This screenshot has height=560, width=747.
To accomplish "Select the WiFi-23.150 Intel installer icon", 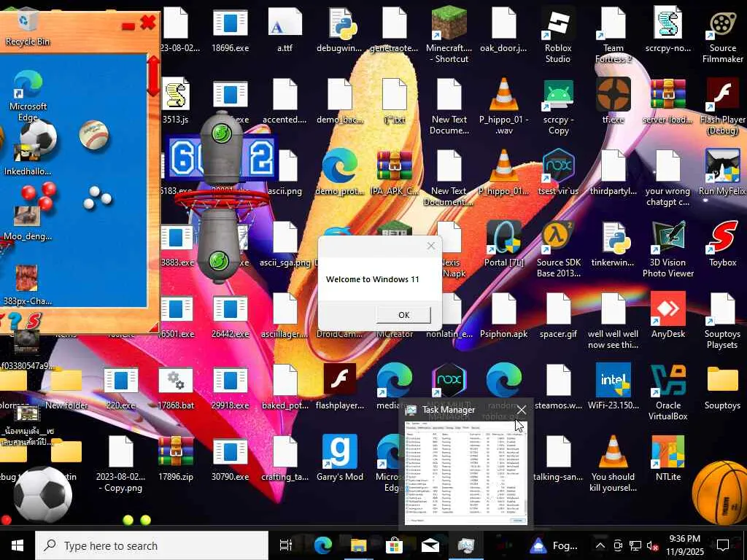I will click(613, 387).
